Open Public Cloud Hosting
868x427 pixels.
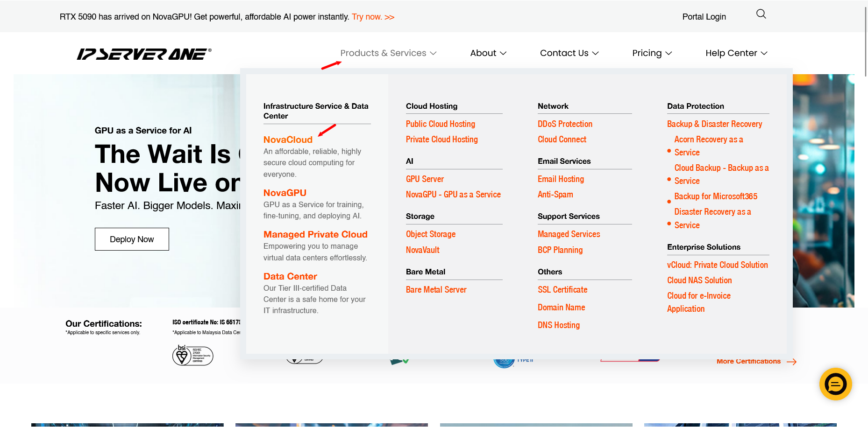pyautogui.click(x=441, y=124)
